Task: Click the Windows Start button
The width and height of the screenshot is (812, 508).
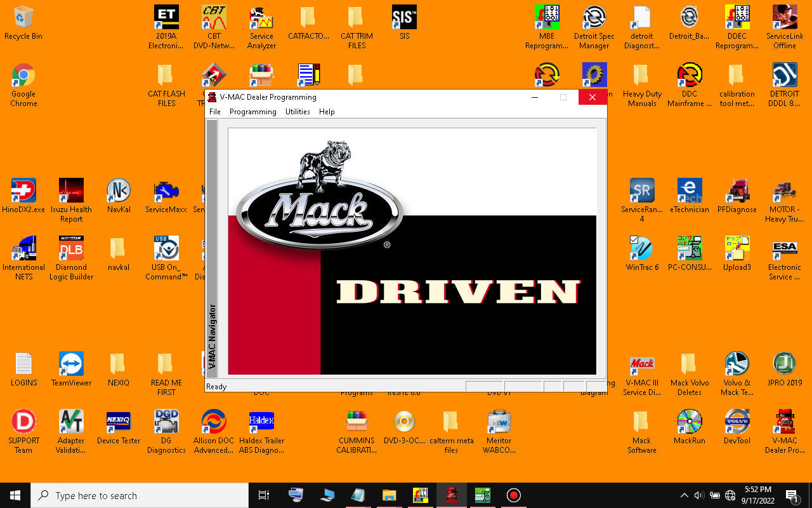Action: [x=15, y=495]
